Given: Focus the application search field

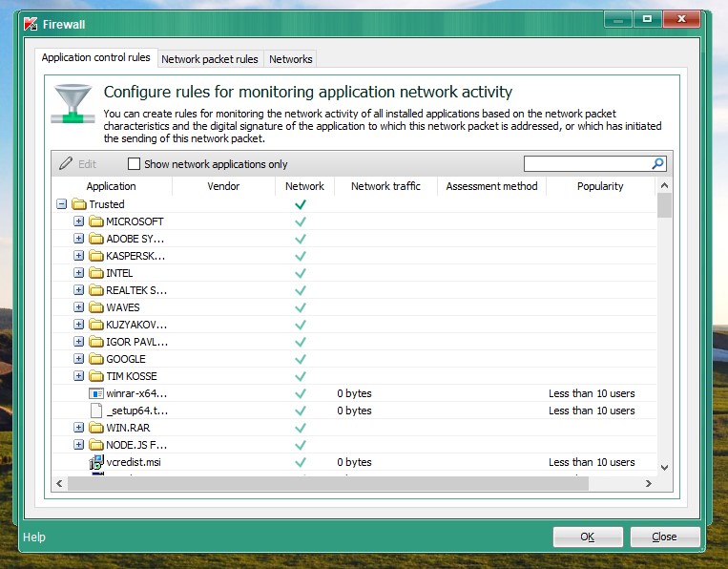Looking at the screenshot, I should click(588, 163).
